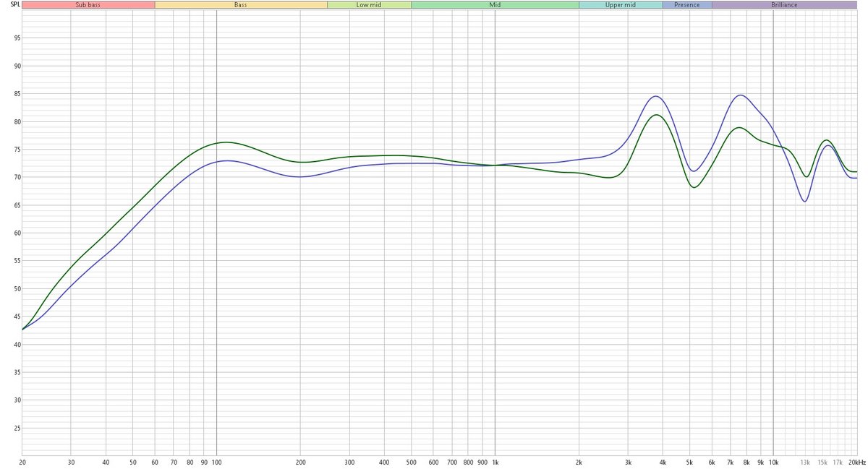The height and width of the screenshot is (469, 868).
Task: Click the Low mid band label
Action: (369, 5)
